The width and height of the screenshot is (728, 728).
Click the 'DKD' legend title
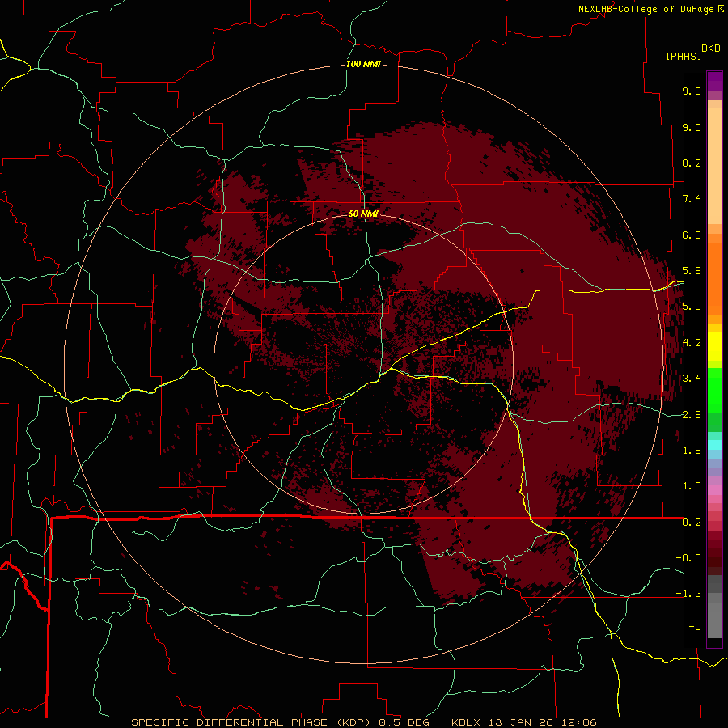tap(711, 49)
